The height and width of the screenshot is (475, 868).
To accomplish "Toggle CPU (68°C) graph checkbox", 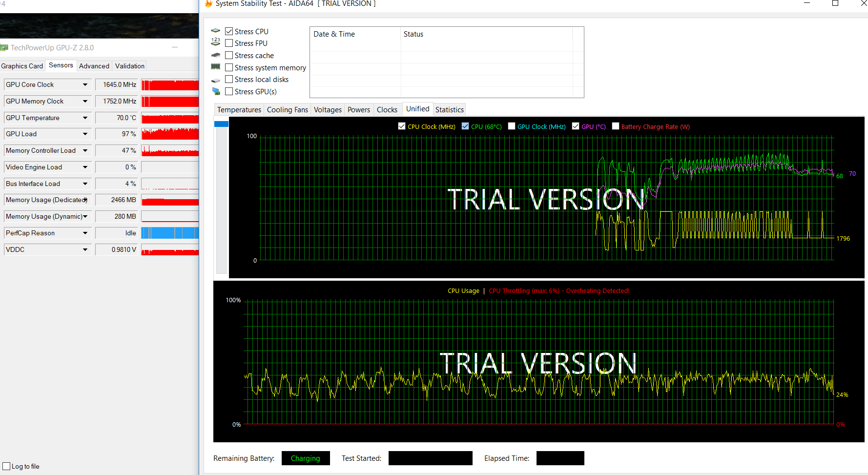I will tap(465, 126).
